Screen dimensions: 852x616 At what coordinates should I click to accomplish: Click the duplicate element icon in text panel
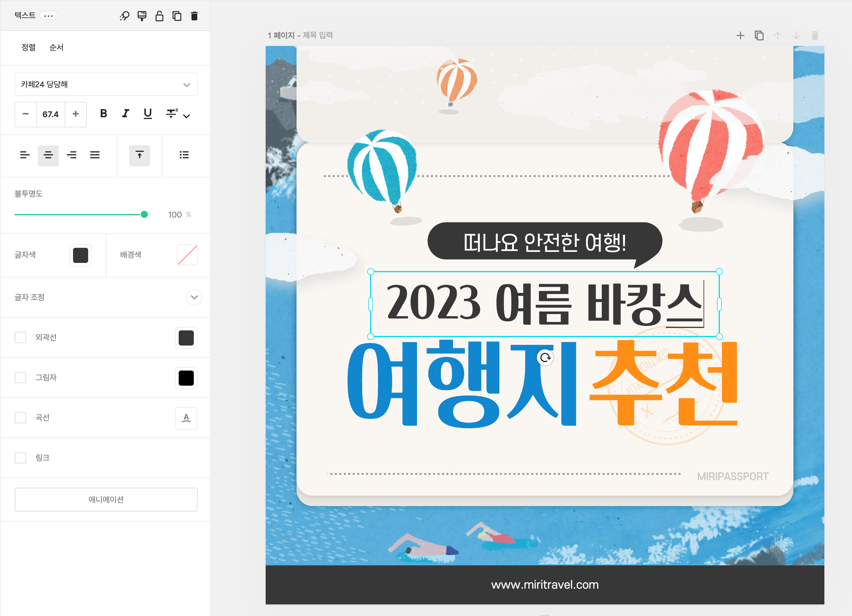click(177, 16)
